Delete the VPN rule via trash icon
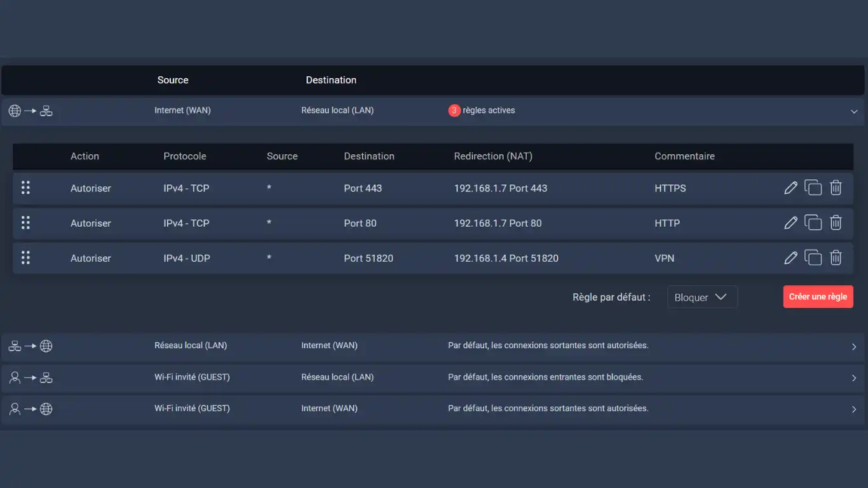Screen dimensions: 868x488 (836, 258)
